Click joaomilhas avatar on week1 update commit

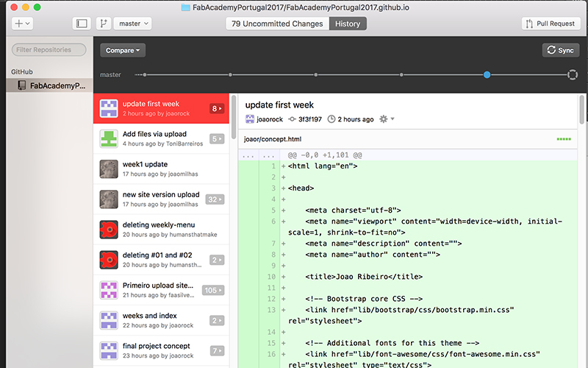click(109, 169)
